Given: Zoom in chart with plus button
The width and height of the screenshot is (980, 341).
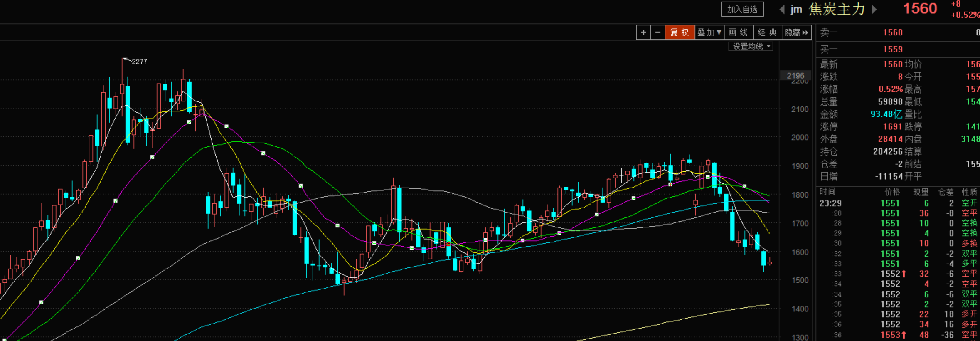Looking at the screenshot, I should [x=643, y=32].
